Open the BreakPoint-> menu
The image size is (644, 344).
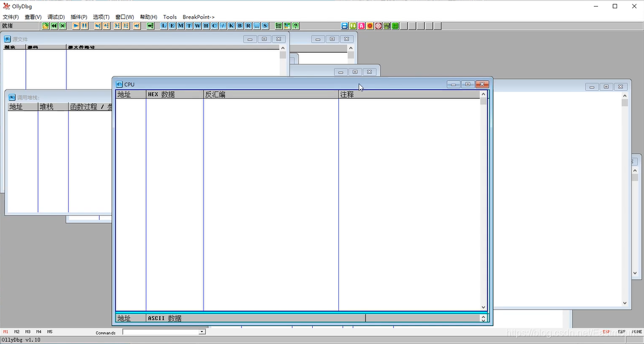pos(198,17)
